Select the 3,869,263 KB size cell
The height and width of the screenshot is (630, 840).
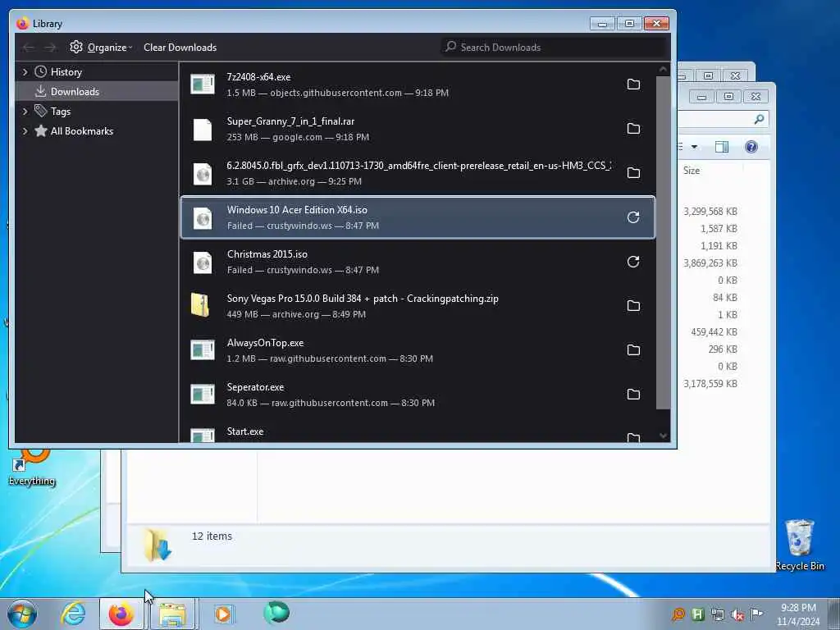pos(710,263)
